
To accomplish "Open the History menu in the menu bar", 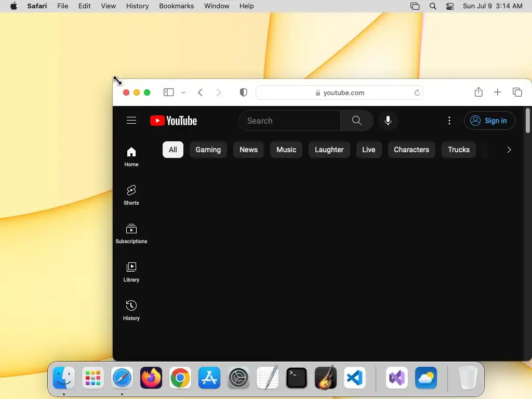I will tap(137, 6).
